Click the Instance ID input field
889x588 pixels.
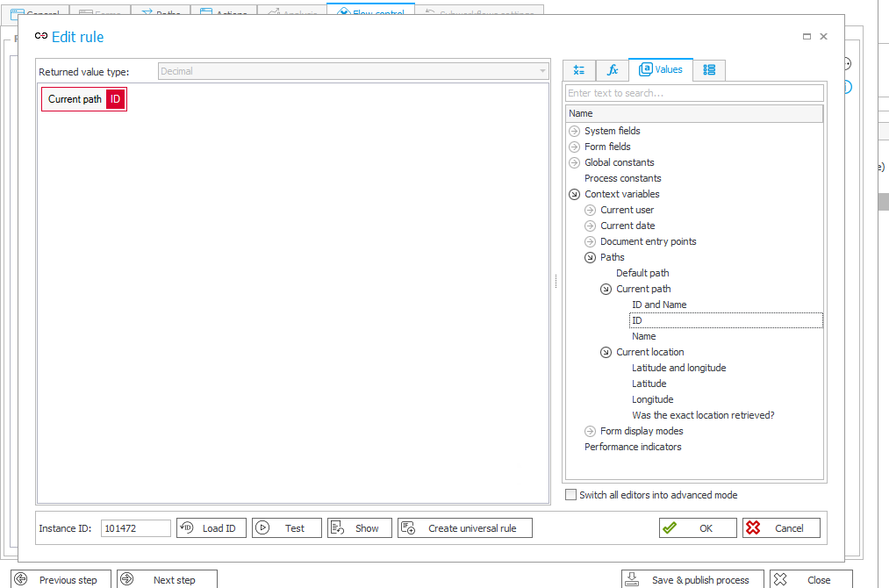(135, 528)
